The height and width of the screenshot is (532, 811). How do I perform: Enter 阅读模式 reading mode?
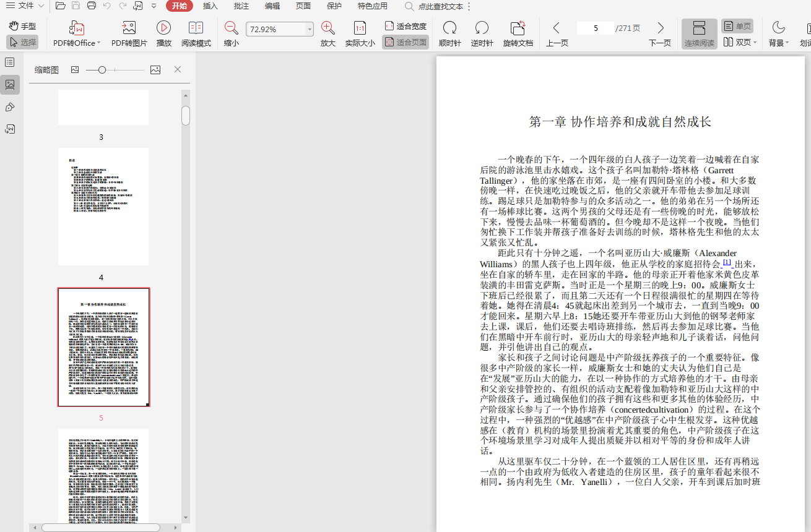196,28
